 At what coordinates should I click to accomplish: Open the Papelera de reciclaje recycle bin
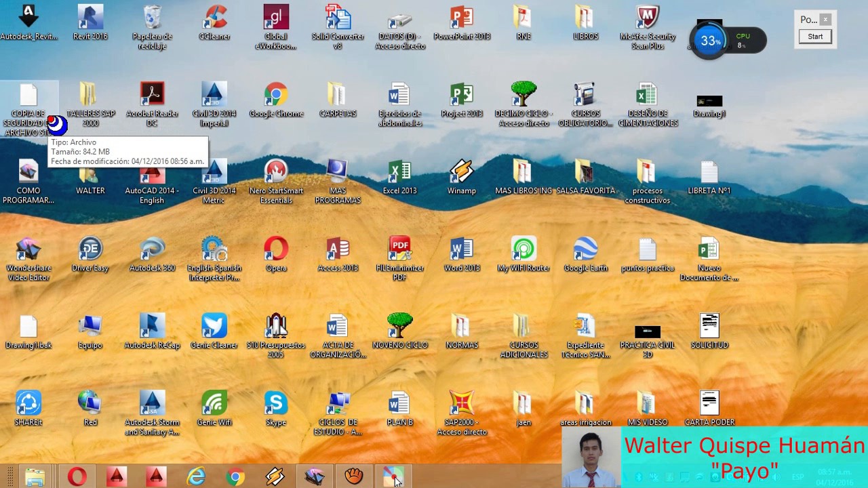(153, 27)
